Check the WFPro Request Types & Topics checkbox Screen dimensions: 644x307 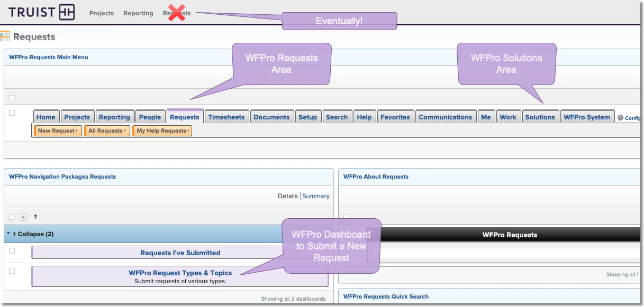point(12,271)
